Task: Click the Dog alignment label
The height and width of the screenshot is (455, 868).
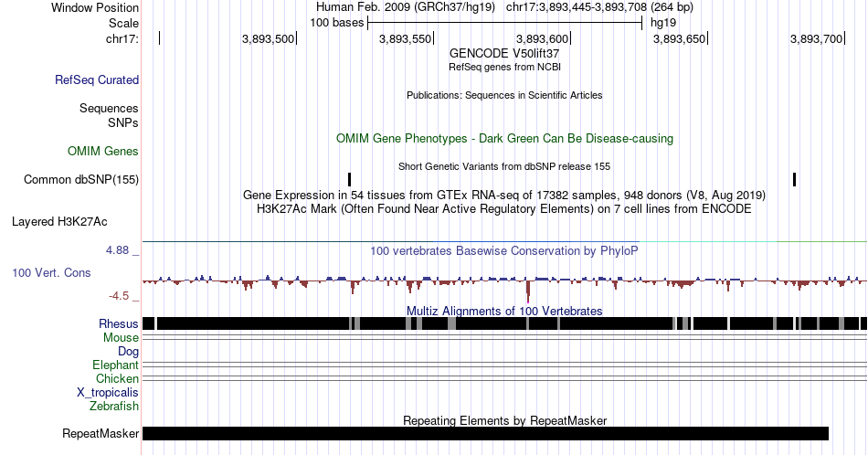Action: pos(129,352)
